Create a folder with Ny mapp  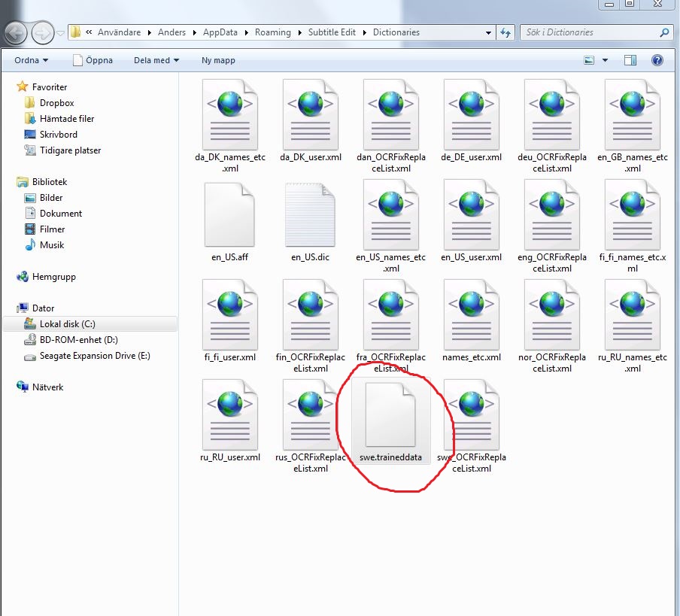coord(218,60)
